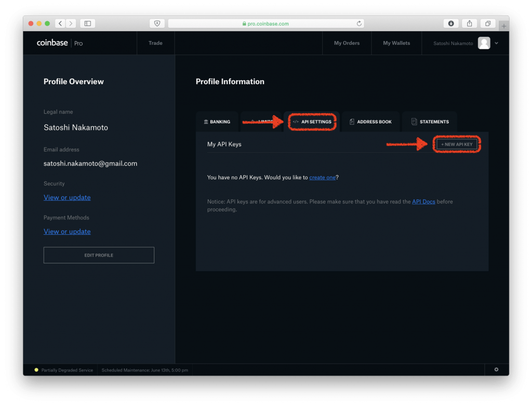Follow the 'create one' link
Image resolution: width=532 pixels, height=406 pixels.
[x=322, y=178]
